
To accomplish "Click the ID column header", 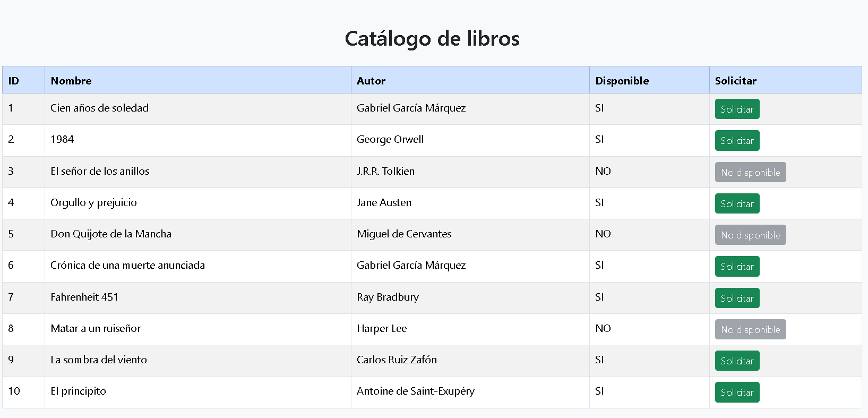I will tap(14, 81).
